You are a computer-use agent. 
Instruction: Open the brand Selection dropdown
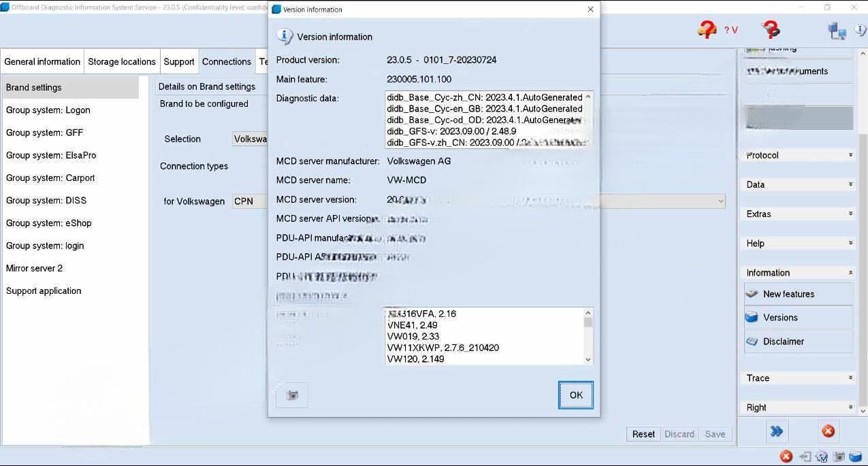[x=250, y=139]
